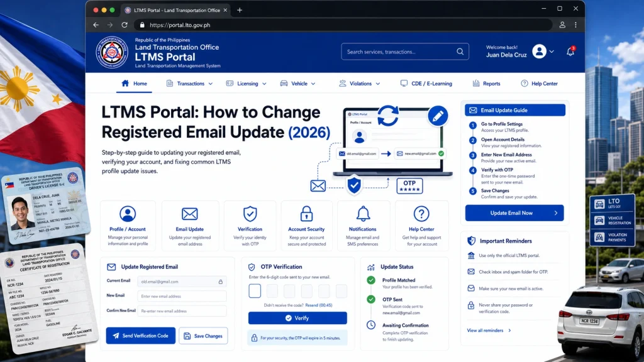Click the Verify button
This screenshot has width=644, height=362.
pos(297,318)
